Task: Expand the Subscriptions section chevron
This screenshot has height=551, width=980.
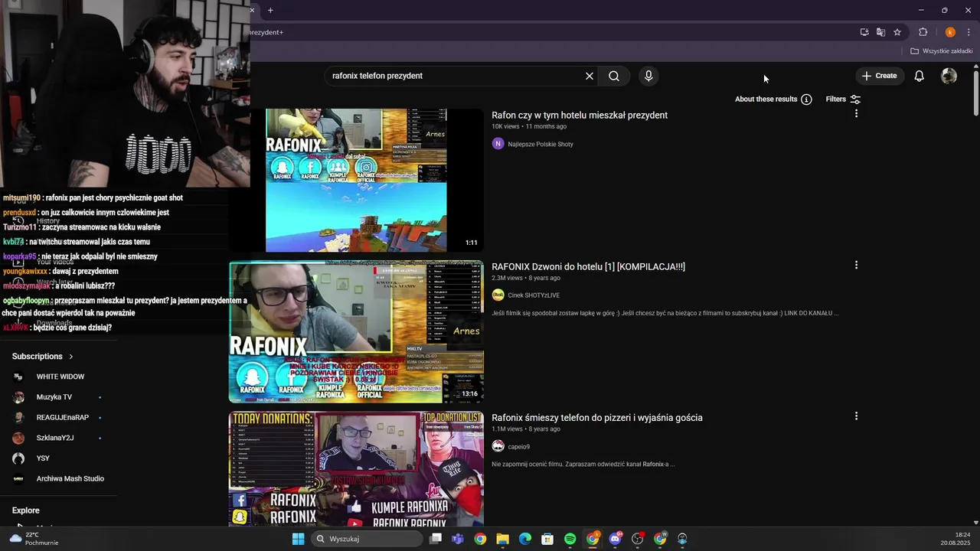Action: (x=71, y=357)
